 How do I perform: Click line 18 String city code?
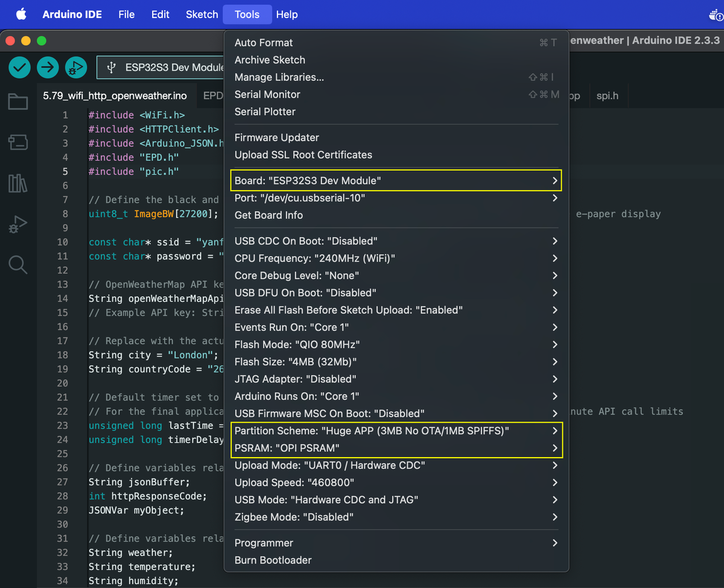pos(153,355)
